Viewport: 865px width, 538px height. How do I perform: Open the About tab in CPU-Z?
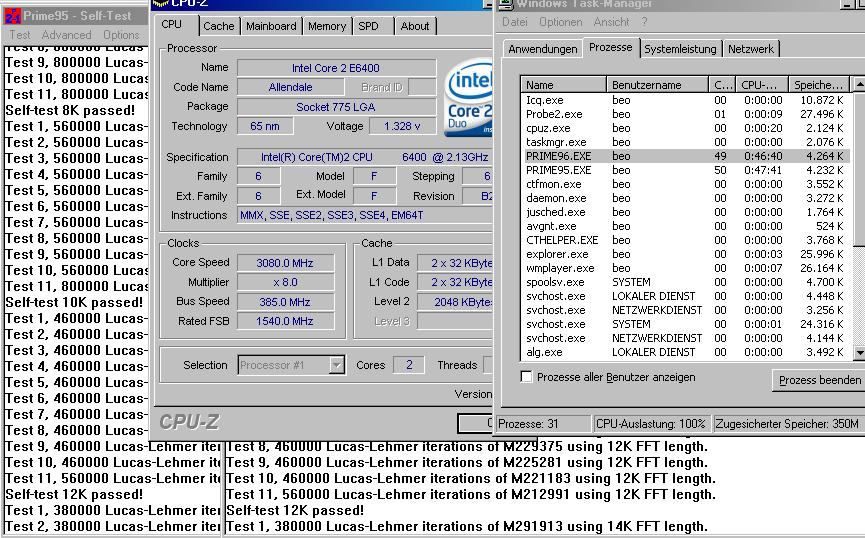coord(415,26)
